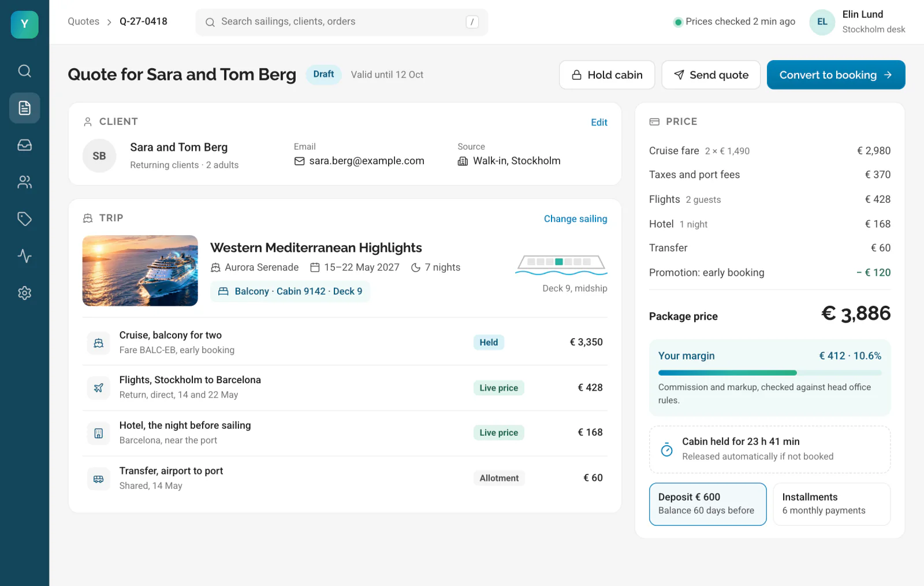Click the Live price badge on the Flights row
Viewport: 924px width, 586px height.
coord(498,388)
